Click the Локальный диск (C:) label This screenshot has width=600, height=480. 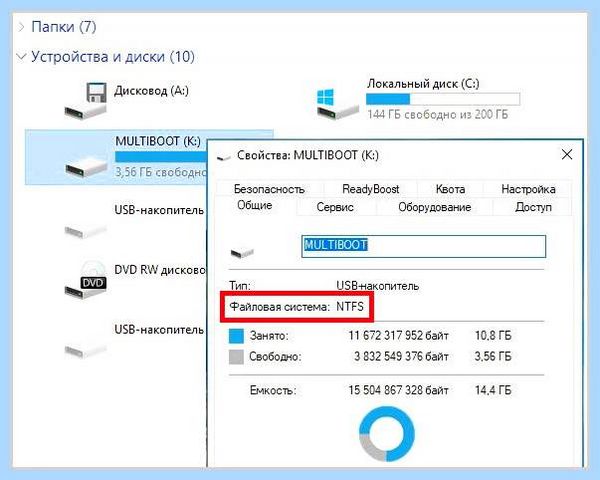click(423, 83)
